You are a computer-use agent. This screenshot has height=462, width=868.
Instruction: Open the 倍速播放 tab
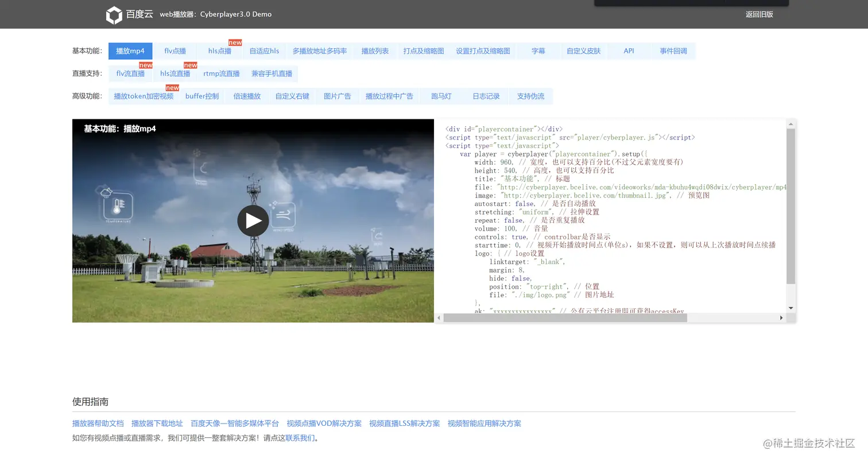point(247,96)
